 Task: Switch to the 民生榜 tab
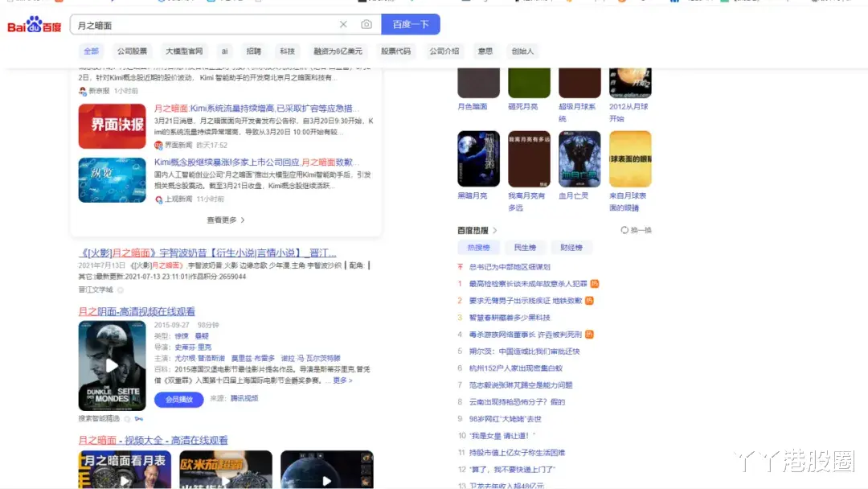525,248
